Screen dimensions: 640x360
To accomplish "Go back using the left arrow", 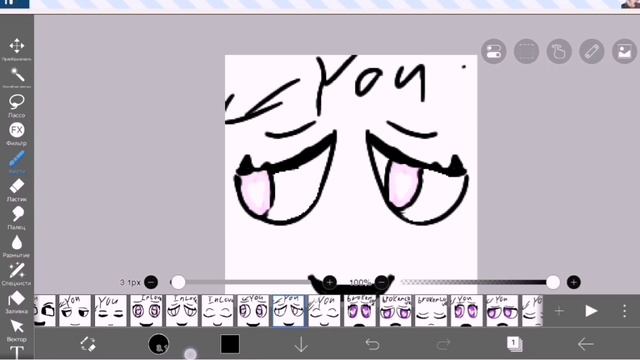I will tap(586, 344).
